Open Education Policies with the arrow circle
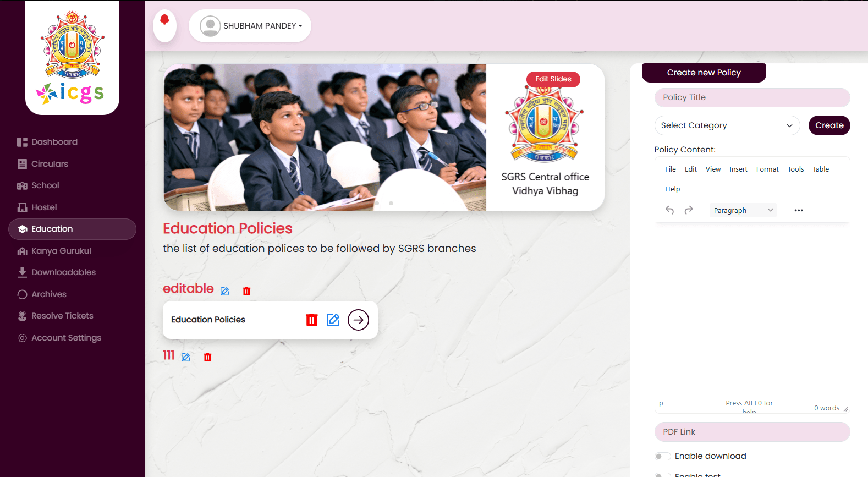This screenshot has height=477, width=868. (x=358, y=320)
